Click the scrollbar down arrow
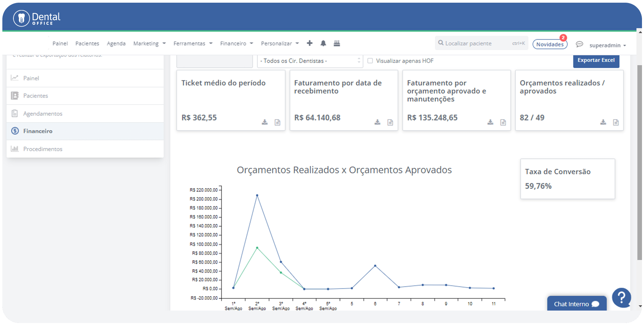The image size is (644, 325). pos(640,306)
